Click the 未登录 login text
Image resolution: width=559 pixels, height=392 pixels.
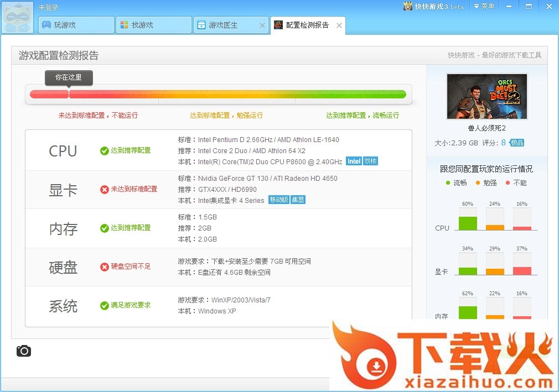click(x=49, y=8)
